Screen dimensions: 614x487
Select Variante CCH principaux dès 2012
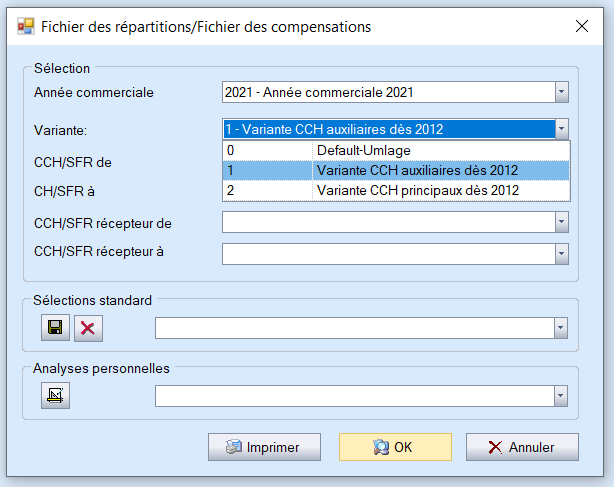pyautogui.click(x=415, y=190)
